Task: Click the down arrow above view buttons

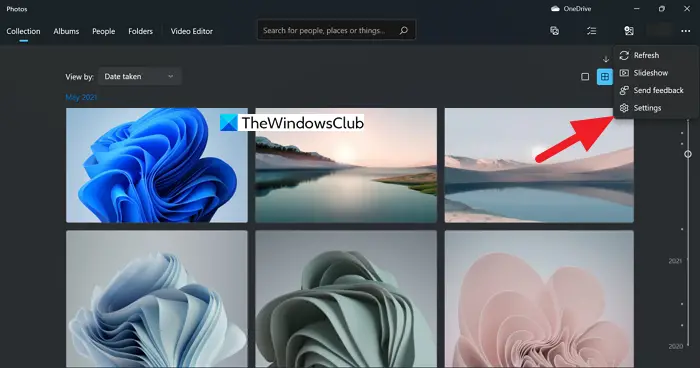Action: [606, 59]
